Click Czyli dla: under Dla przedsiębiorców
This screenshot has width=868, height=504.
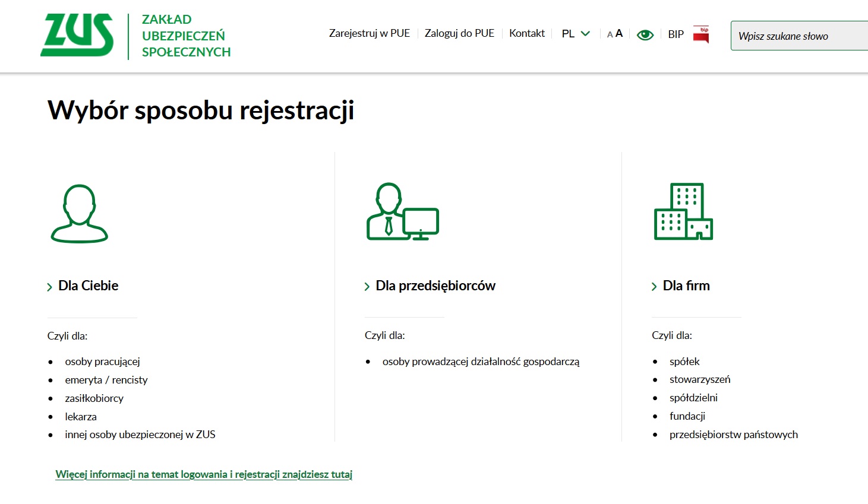click(x=385, y=335)
